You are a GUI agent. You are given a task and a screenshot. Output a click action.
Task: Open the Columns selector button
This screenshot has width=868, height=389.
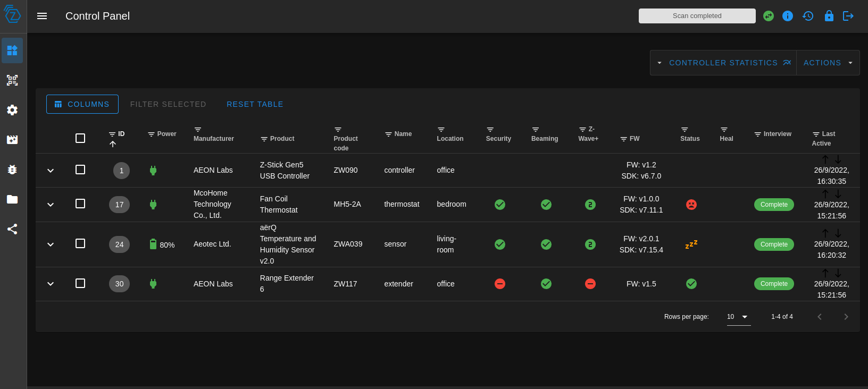pos(82,104)
